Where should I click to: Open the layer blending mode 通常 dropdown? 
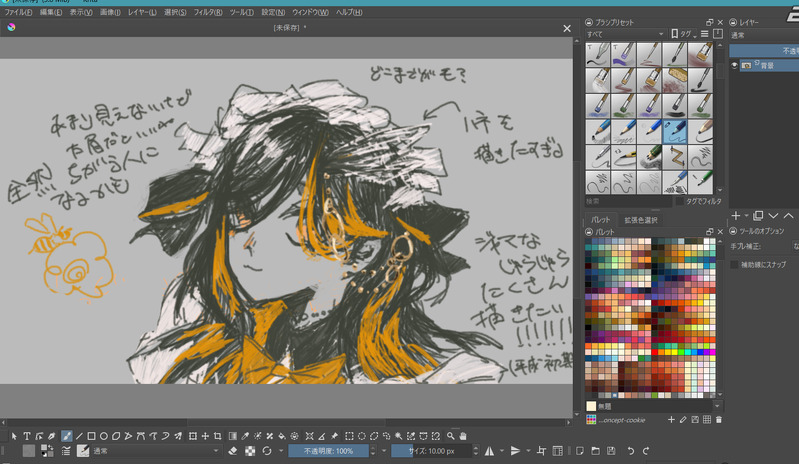pos(764,35)
